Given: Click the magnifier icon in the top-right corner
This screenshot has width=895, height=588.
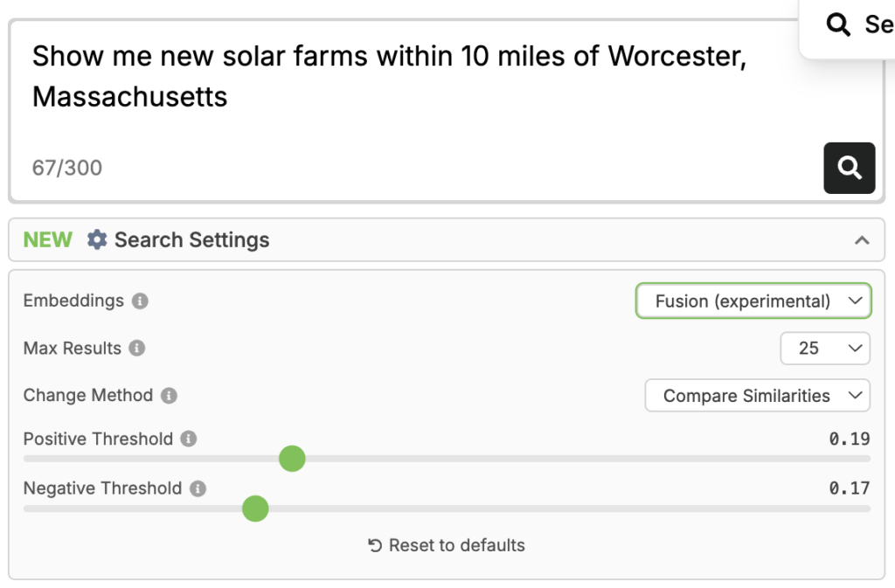Looking at the screenshot, I should (x=837, y=24).
